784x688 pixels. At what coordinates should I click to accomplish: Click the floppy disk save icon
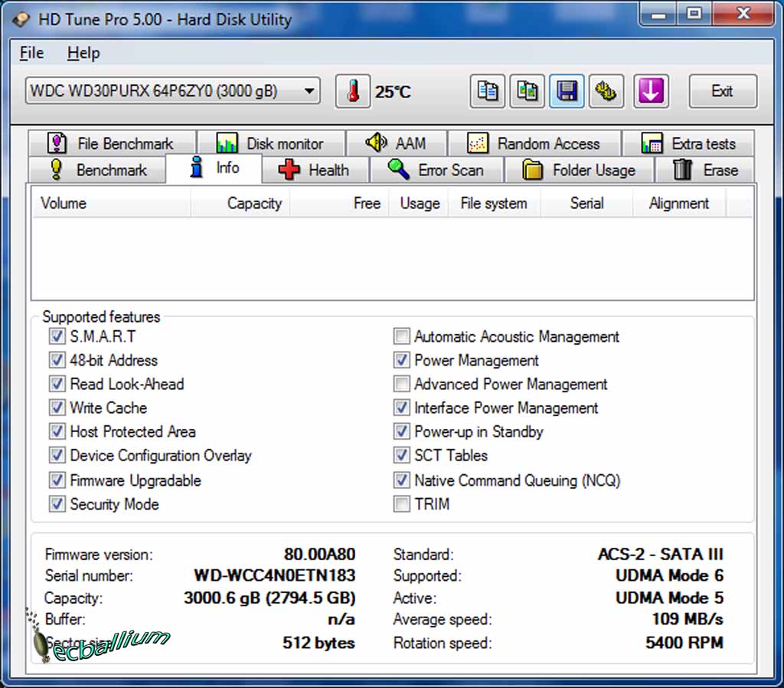(567, 92)
